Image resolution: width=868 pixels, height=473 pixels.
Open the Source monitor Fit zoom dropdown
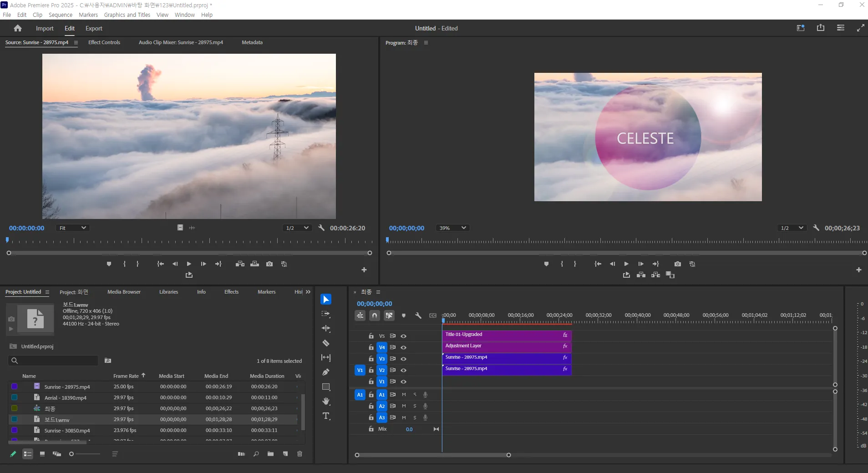point(72,228)
